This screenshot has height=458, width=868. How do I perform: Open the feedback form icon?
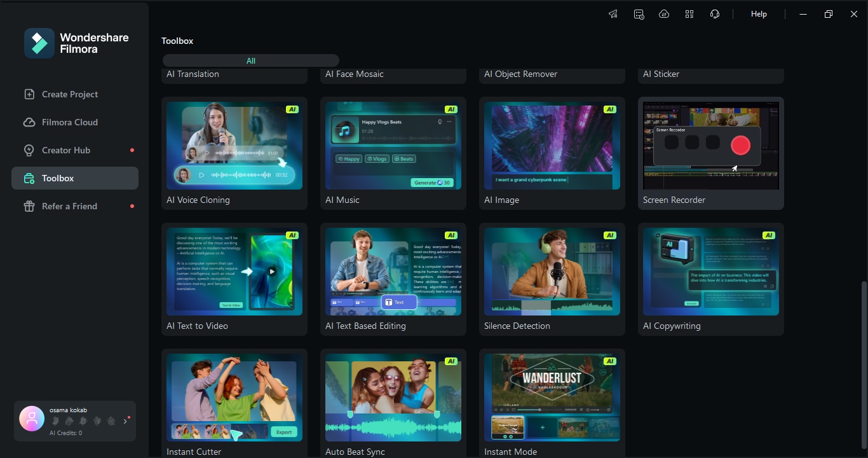click(639, 13)
